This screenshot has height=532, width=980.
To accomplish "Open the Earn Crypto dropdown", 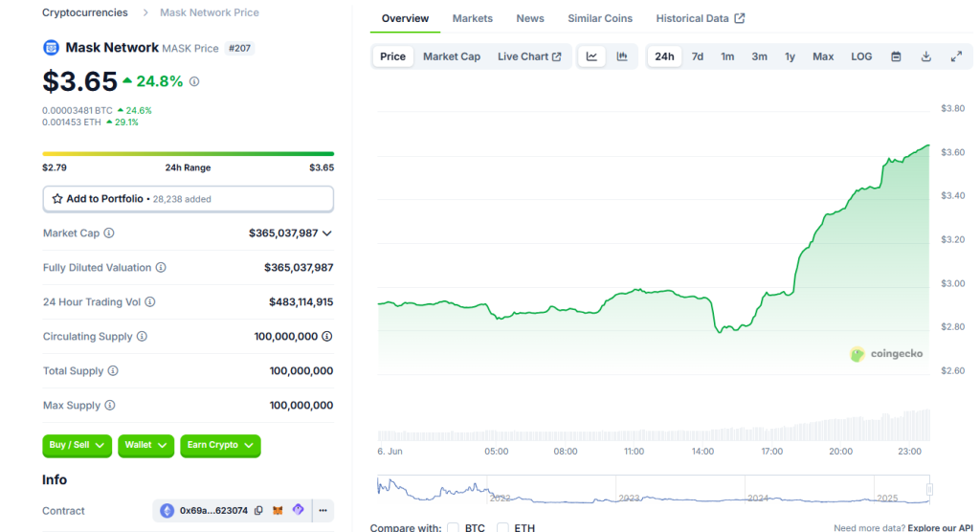I will [x=220, y=445].
